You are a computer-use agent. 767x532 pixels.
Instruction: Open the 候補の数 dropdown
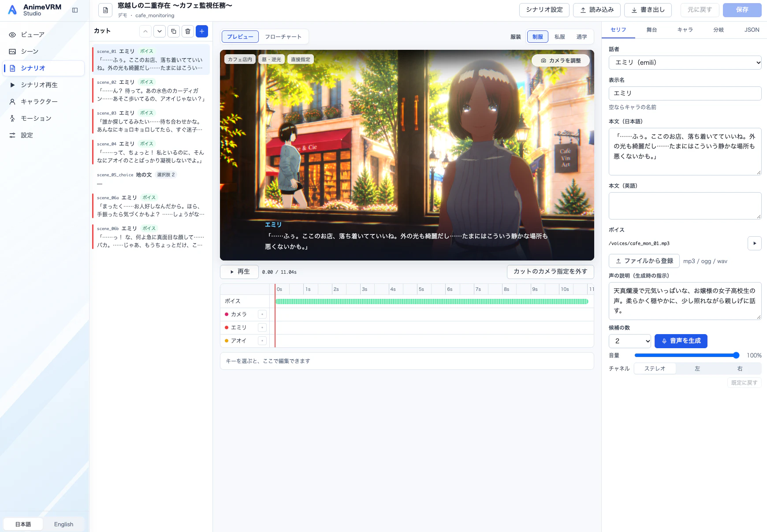coord(630,341)
